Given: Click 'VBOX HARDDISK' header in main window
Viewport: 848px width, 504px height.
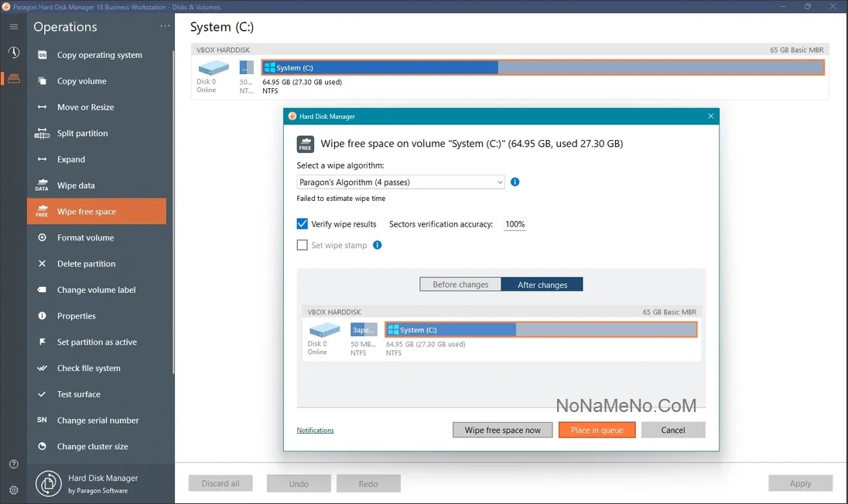Looking at the screenshot, I should click(224, 50).
